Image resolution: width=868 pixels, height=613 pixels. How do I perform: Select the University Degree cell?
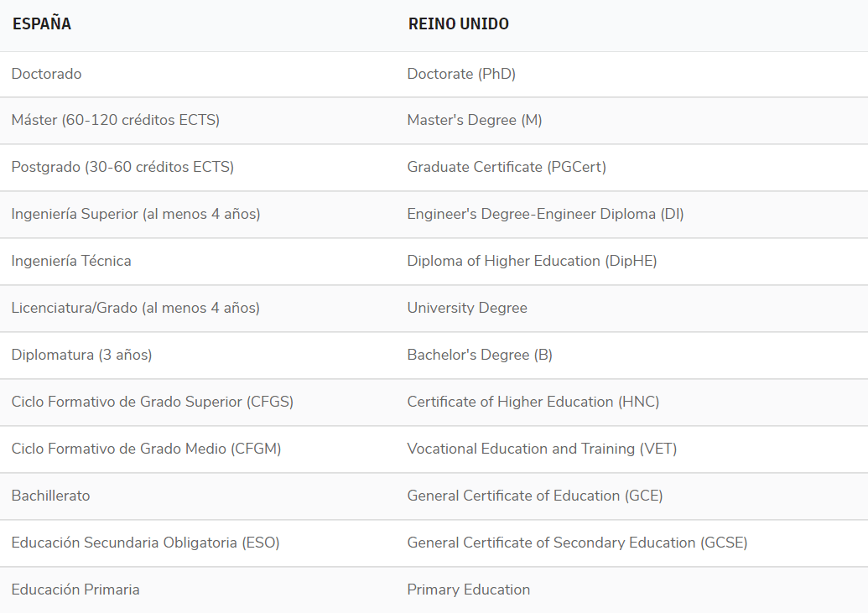[467, 309]
